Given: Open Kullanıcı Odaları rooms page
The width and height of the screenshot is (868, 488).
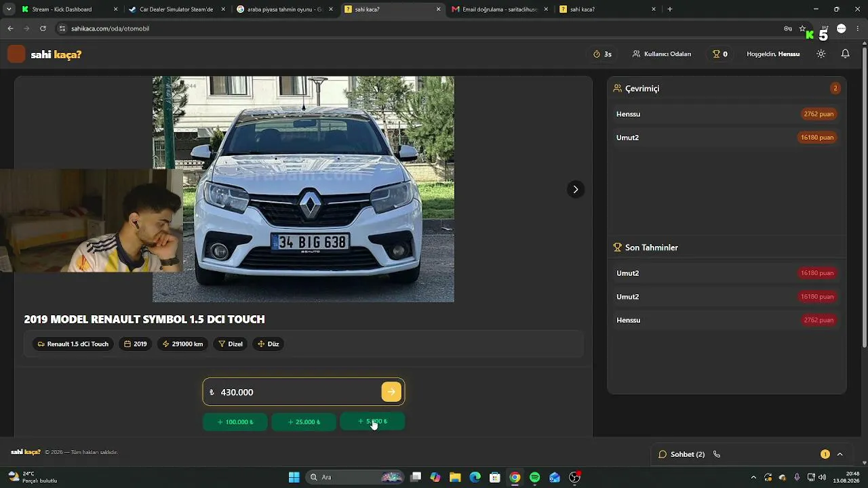Looking at the screenshot, I should pyautogui.click(x=662, y=54).
